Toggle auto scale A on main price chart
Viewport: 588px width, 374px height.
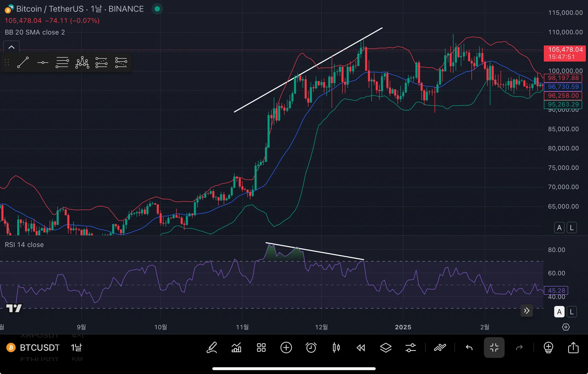tap(559, 228)
